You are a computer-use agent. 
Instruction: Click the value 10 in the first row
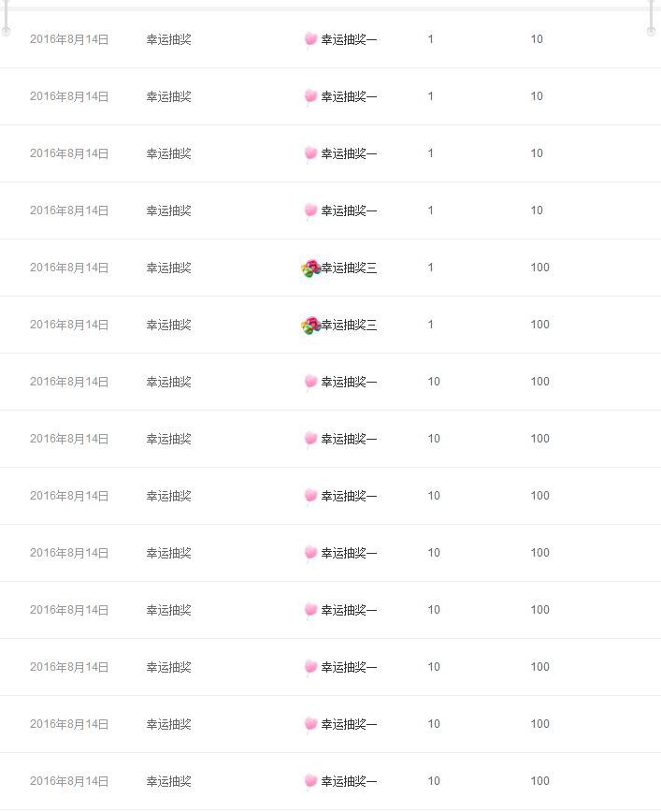(537, 39)
